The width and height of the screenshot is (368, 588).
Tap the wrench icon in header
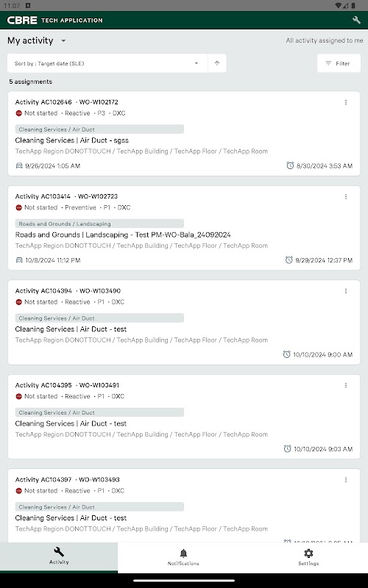356,21
